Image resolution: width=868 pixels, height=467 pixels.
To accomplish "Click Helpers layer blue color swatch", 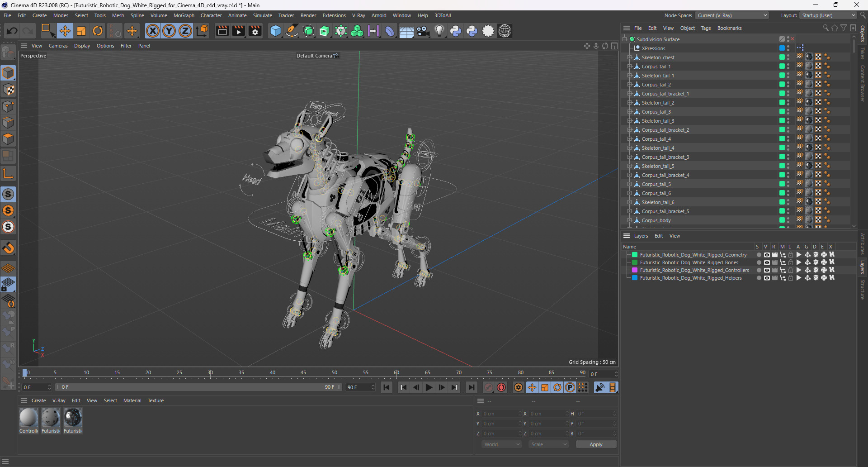I will [635, 278].
